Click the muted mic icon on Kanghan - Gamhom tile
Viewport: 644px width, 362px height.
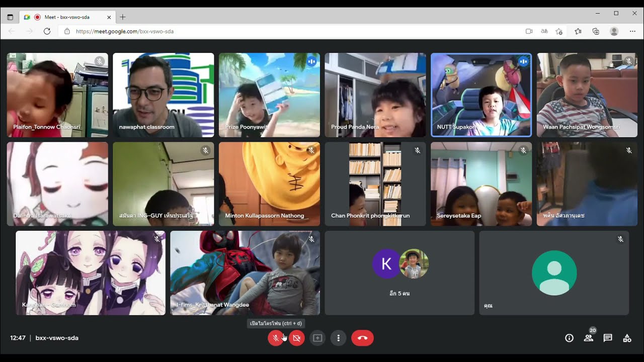157,239
